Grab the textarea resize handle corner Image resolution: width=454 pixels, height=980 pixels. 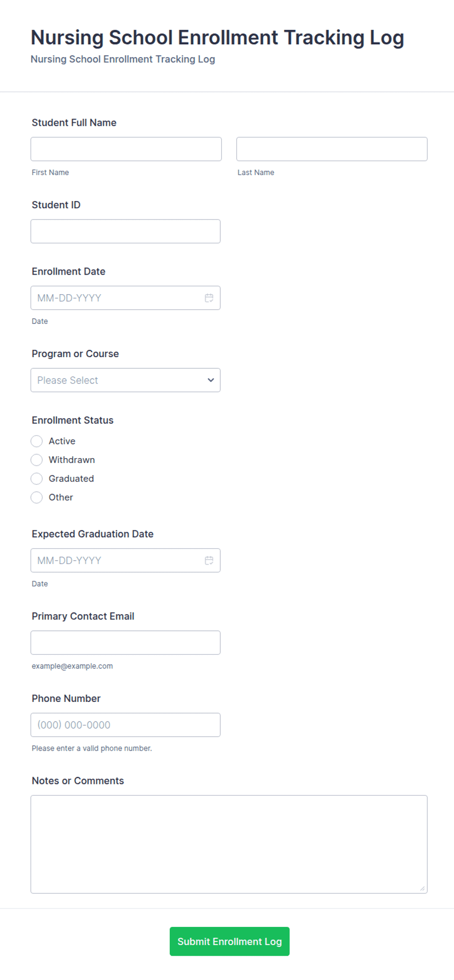coord(422,888)
